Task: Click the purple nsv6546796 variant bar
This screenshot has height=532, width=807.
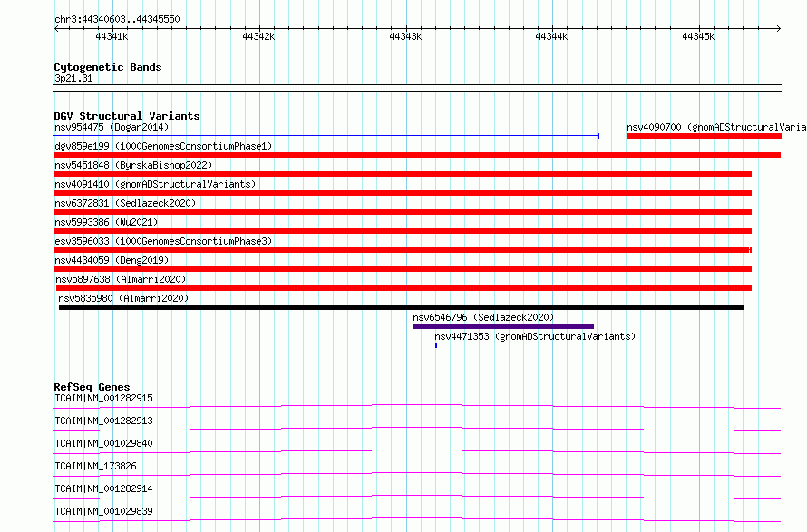Action: 503,326
